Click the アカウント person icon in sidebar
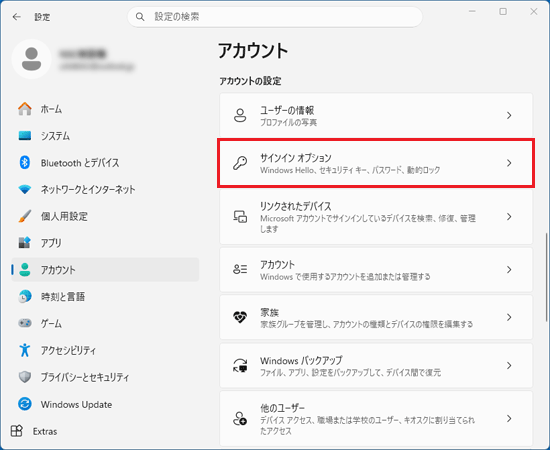 [25, 269]
